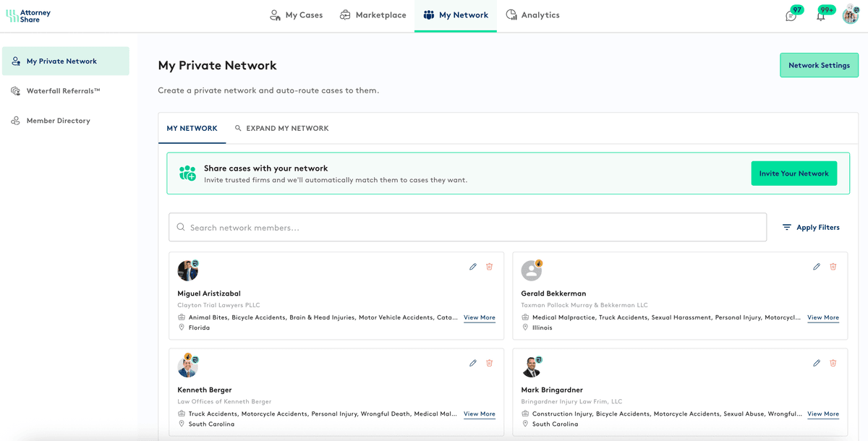
Task: Click Clayton Trial Lawyers PLLC firm text
Action: (218, 305)
